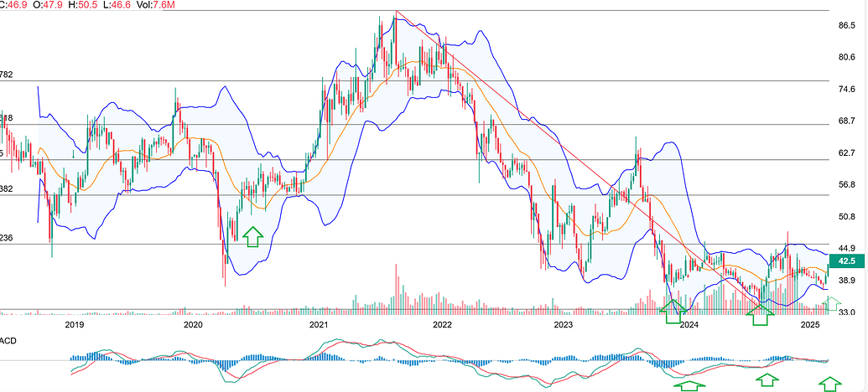Click the 2025 year label on time axis

coord(810,324)
